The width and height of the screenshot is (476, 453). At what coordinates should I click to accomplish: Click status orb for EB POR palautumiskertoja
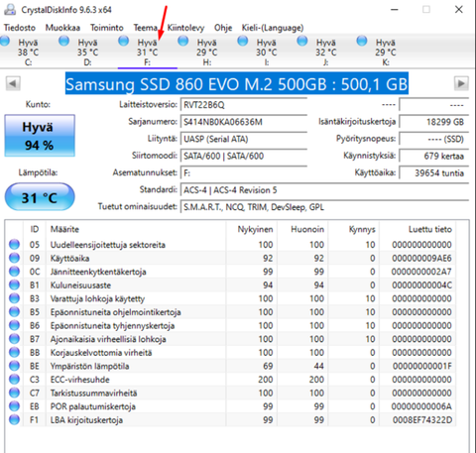point(14,406)
